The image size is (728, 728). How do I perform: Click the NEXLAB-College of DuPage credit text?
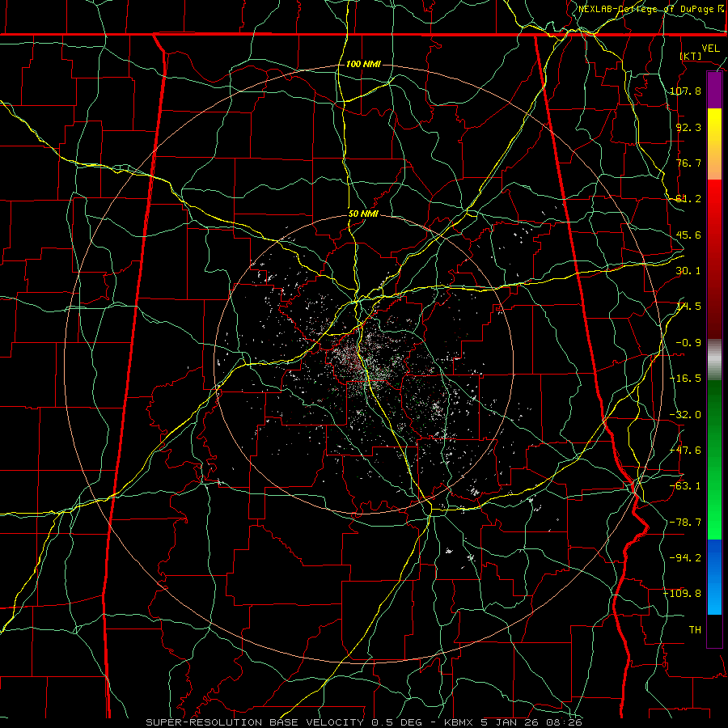(x=651, y=9)
